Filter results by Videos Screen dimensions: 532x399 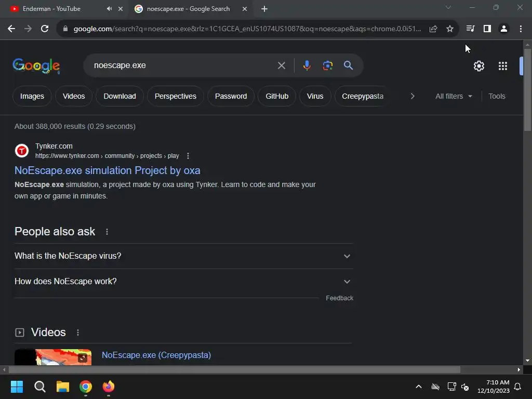tap(74, 96)
